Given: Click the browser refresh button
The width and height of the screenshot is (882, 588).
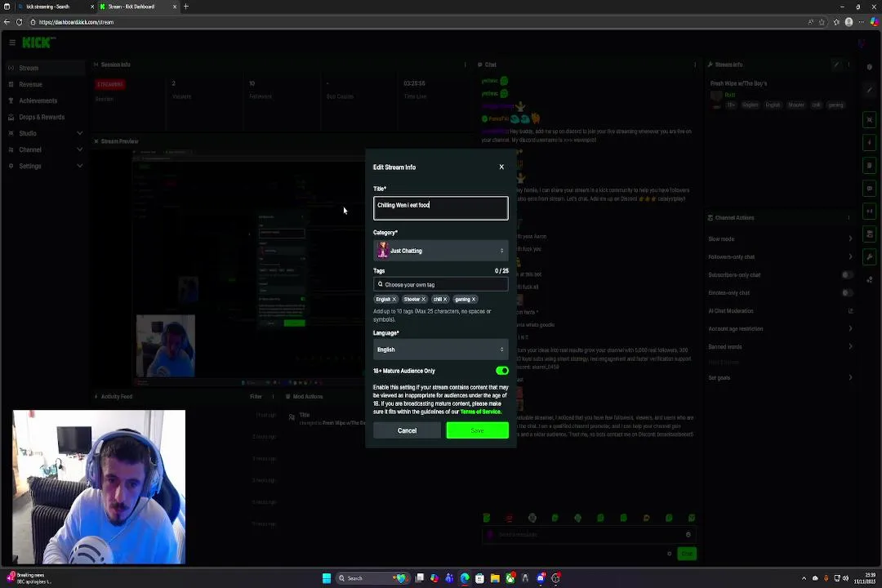Looking at the screenshot, I should (19, 22).
